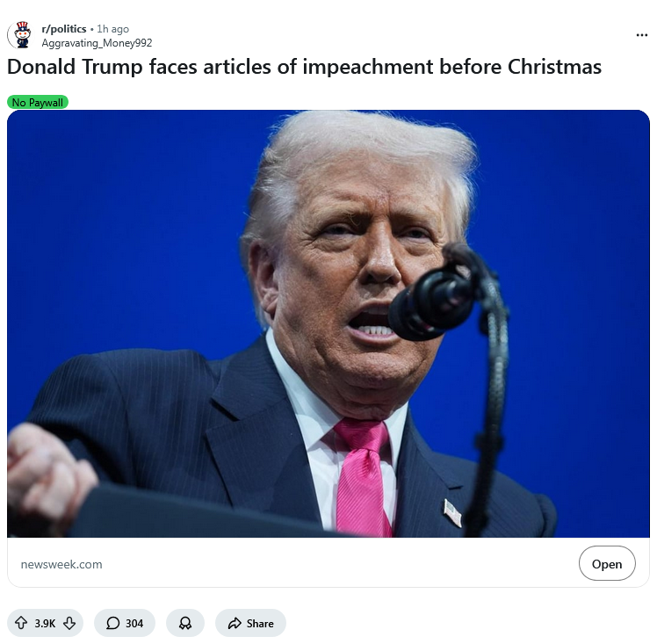657x644 pixels.
Task: Click the 3.9K vote score
Action: coord(45,624)
